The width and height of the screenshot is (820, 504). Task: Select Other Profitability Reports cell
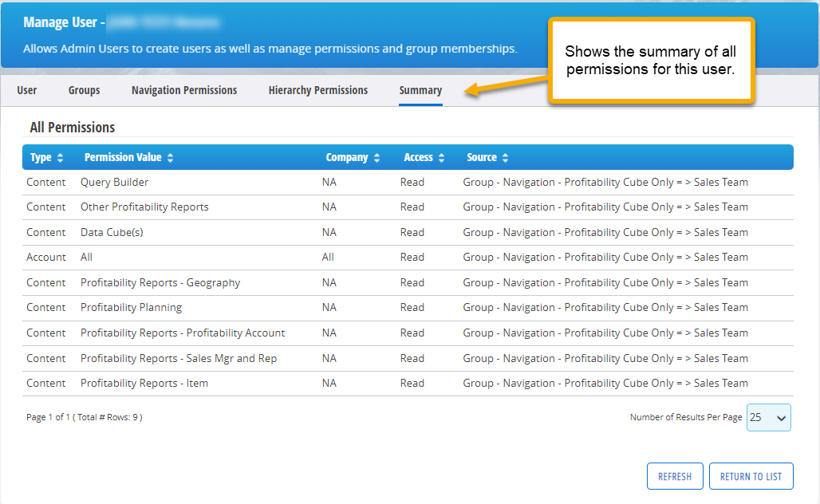144,207
